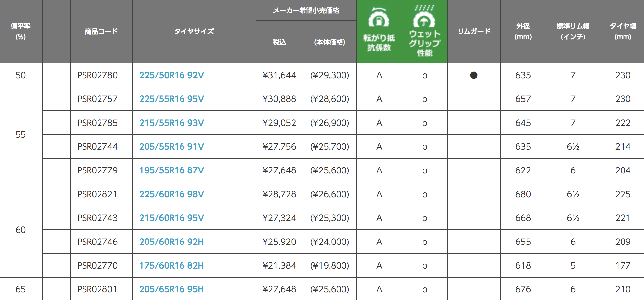Click outer diameter value 680

click(523, 194)
